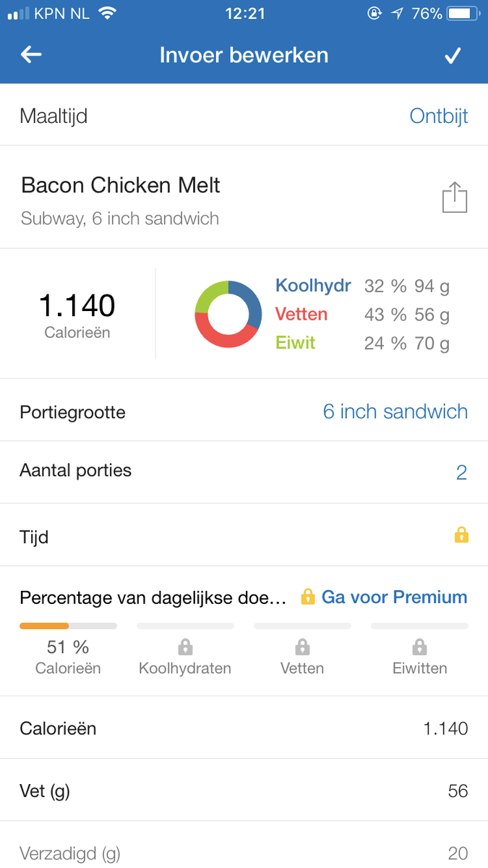Select the Calorieën nutrient row
The height and width of the screenshot is (868, 488).
244,728
